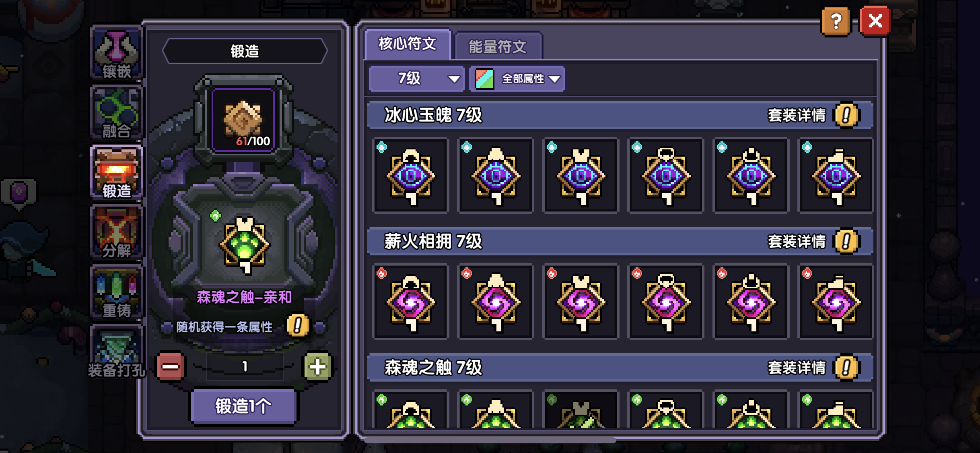Show info for 随机获得一条属性

[298, 325]
